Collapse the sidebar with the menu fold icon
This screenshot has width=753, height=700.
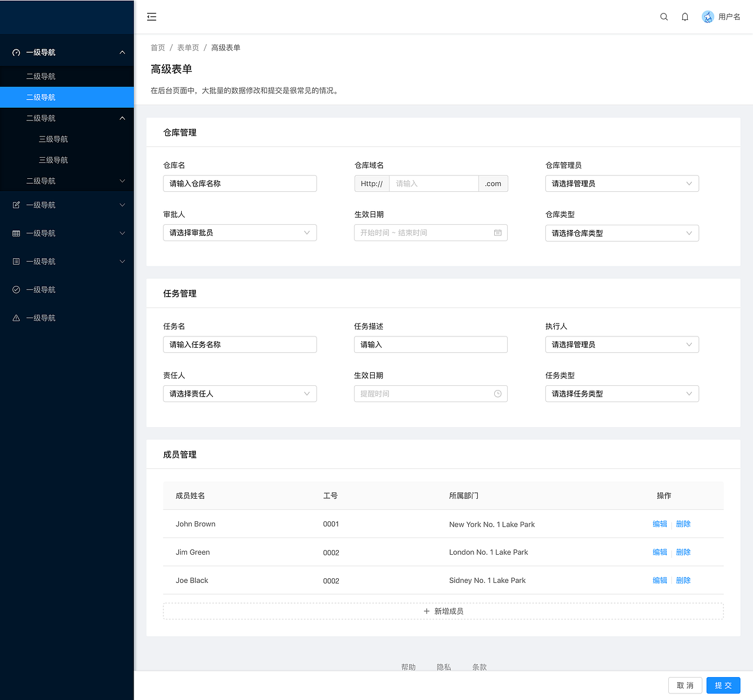point(152,17)
